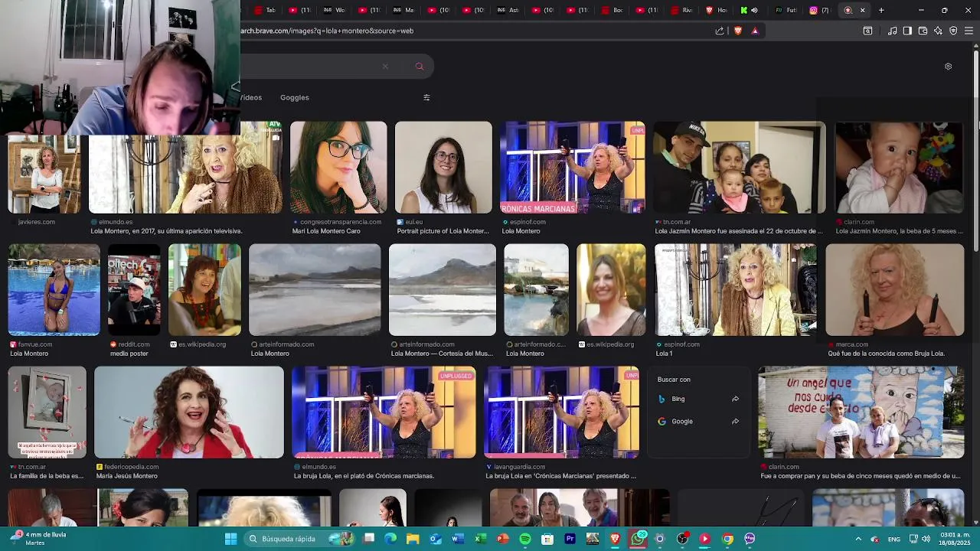This screenshot has height=551, width=980.
Task: Click the Brave Rewards triangle icon
Action: (x=755, y=31)
